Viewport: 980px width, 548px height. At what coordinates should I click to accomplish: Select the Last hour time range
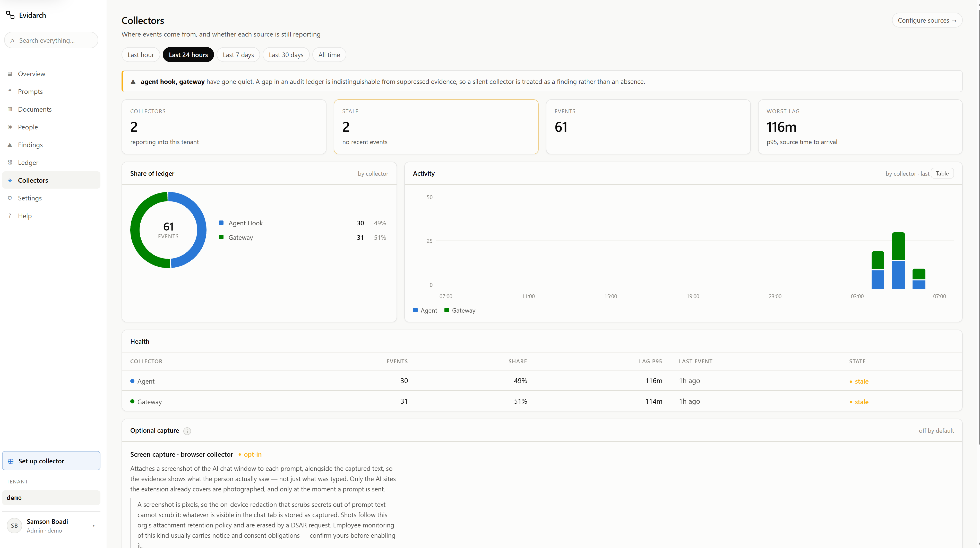pos(141,55)
